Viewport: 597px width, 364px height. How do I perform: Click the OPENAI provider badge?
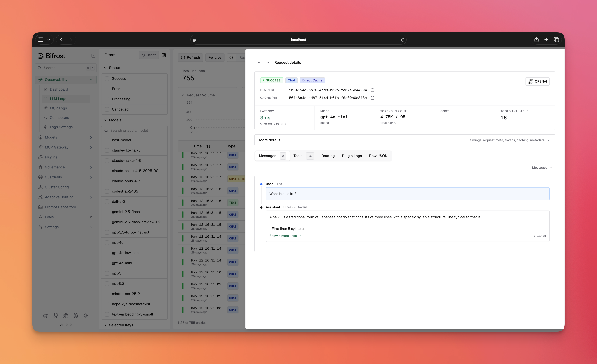click(x=537, y=81)
